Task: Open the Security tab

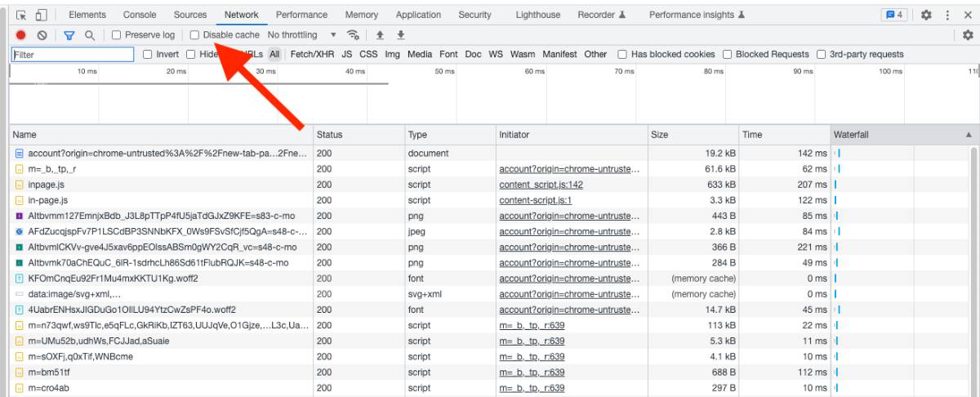Action: [x=474, y=15]
